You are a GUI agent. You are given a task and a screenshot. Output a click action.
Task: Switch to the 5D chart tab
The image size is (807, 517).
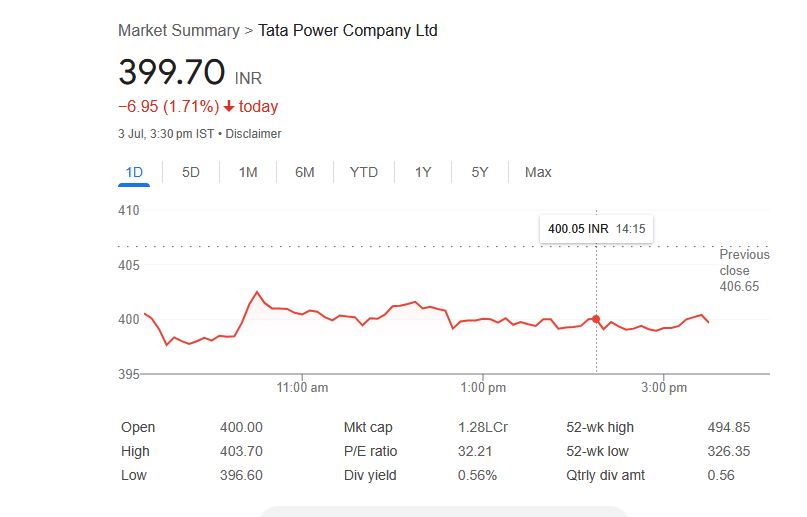[x=191, y=172]
